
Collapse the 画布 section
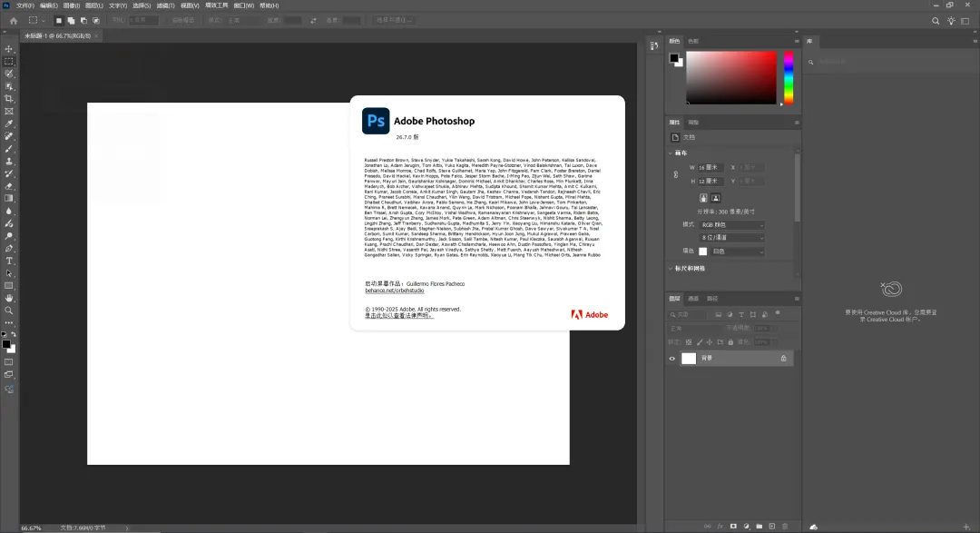tap(671, 153)
